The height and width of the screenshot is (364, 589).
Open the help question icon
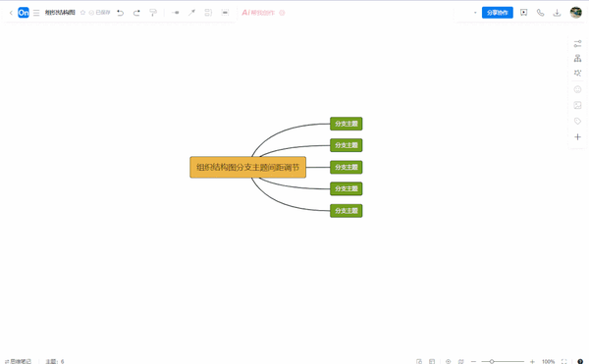[580, 361]
